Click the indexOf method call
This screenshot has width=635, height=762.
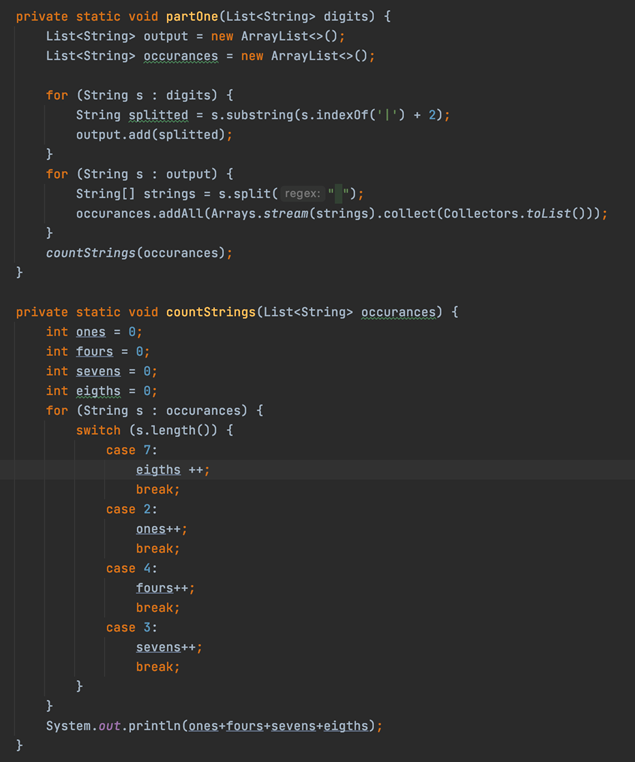tap(342, 115)
